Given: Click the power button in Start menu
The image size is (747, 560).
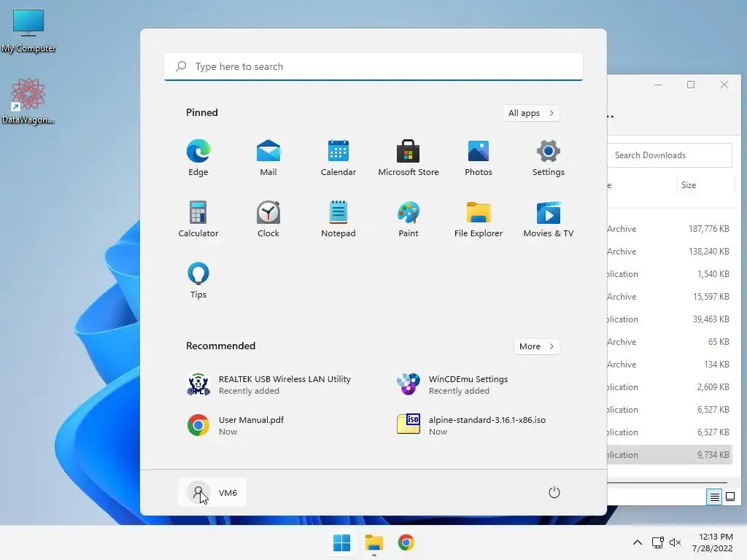Looking at the screenshot, I should click(x=554, y=492).
